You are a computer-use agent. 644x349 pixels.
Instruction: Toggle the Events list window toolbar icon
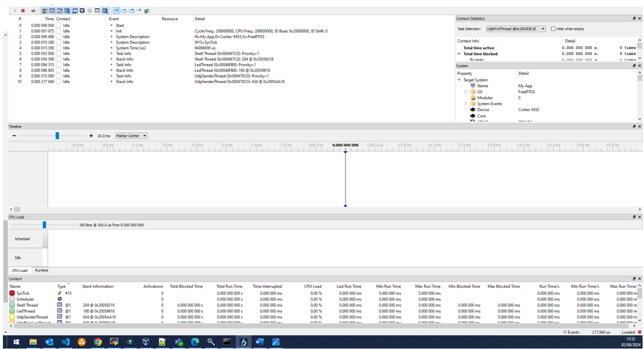pos(45,11)
